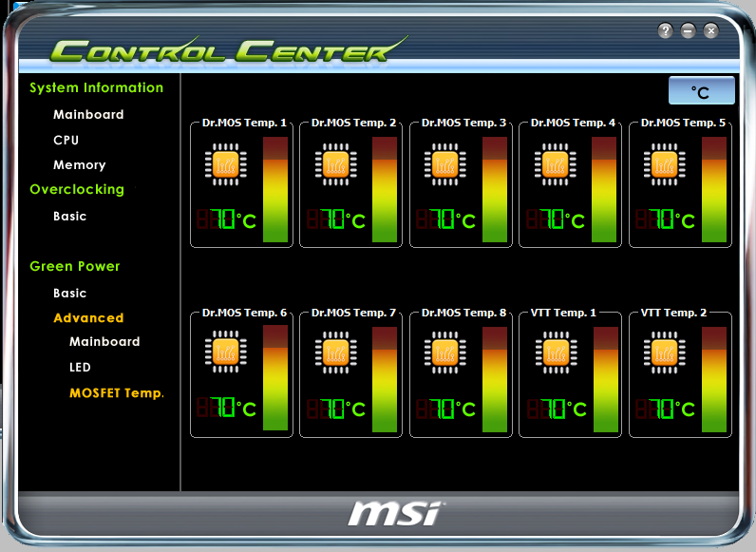Toggle temperature unit with the °C button
The width and height of the screenshot is (756, 552).
tap(702, 90)
